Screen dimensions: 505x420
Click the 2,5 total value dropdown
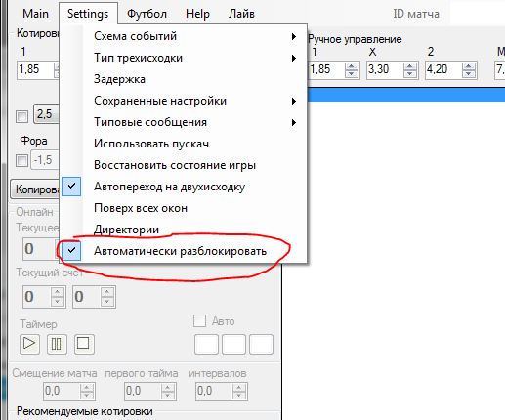(47, 114)
